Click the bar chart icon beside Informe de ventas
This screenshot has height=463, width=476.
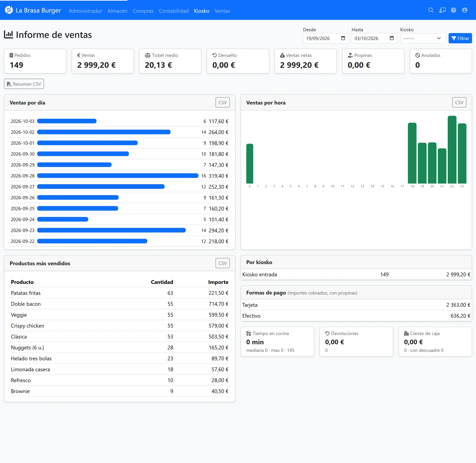9,35
